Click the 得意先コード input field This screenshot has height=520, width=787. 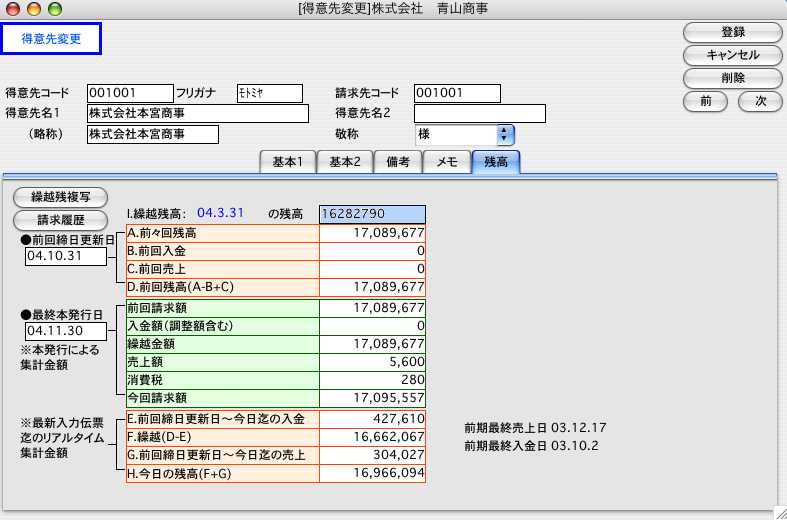pos(130,93)
